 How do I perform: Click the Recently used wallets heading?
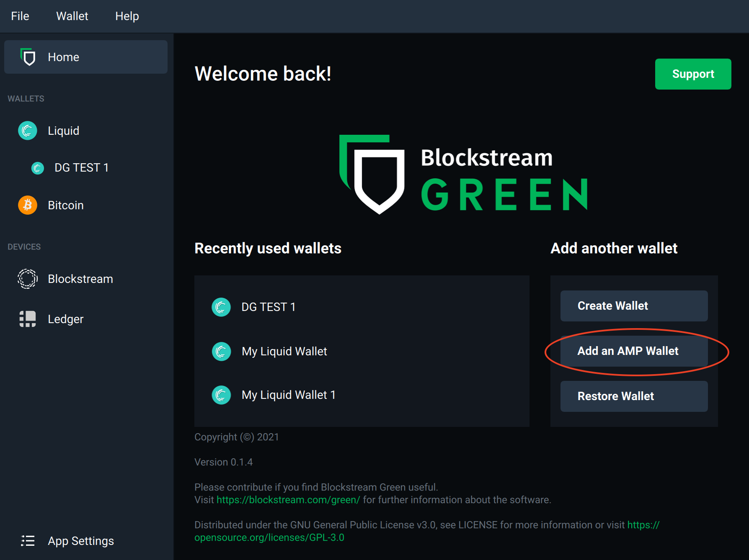point(268,249)
